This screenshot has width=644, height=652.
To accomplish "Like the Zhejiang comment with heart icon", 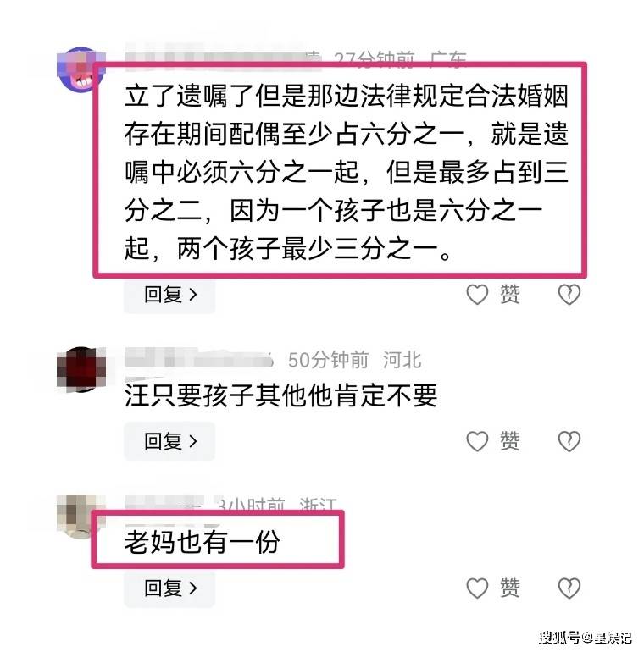I will [477, 588].
